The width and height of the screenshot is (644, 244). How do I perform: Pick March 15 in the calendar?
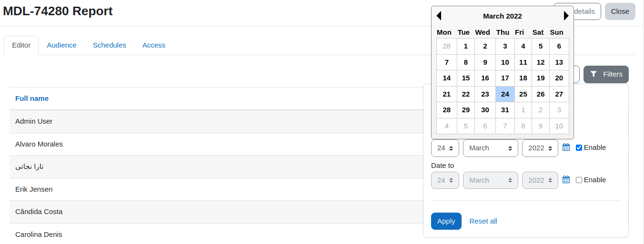click(x=466, y=78)
